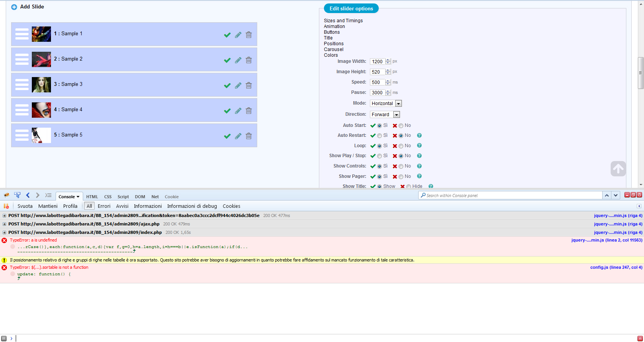Click the Firebug inspect element icon
This screenshot has height=342, width=644.
(x=17, y=195)
